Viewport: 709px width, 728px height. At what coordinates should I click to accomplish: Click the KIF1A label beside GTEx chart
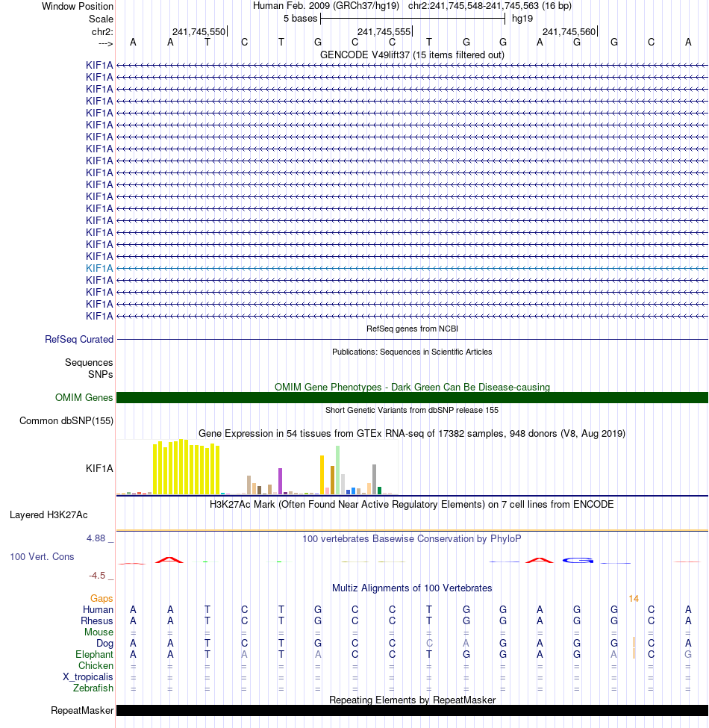(x=99, y=468)
